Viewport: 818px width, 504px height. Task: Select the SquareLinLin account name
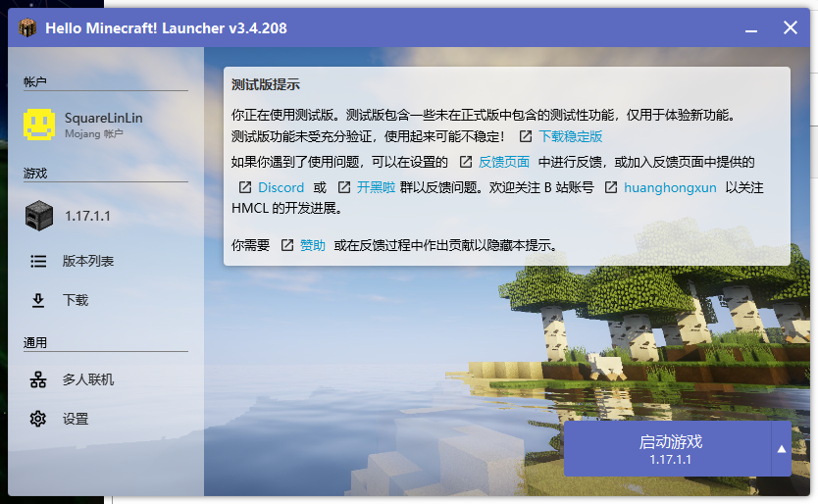click(x=104, y=118)
